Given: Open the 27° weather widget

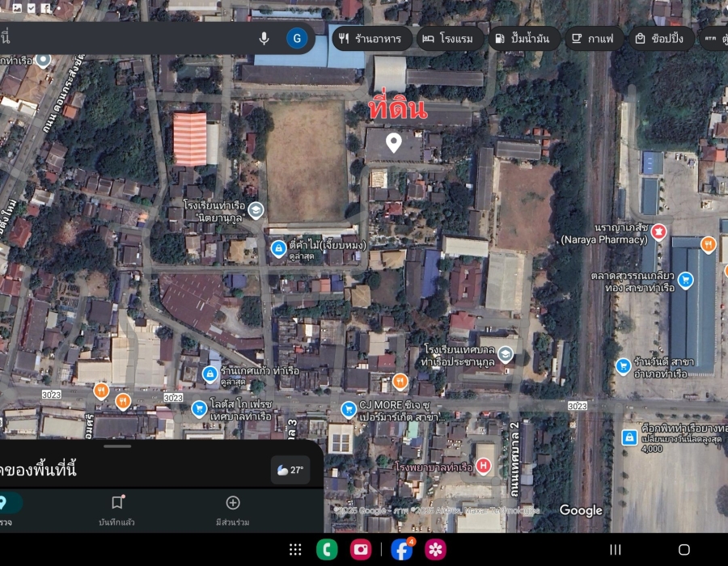Looking at the screenshot, I should tap(290, 470).
